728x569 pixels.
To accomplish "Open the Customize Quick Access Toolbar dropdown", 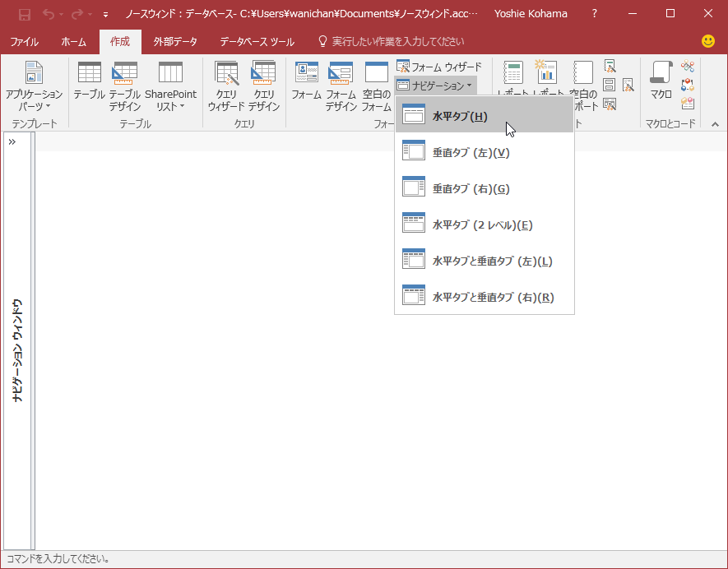I will click(x=106, y=15).
